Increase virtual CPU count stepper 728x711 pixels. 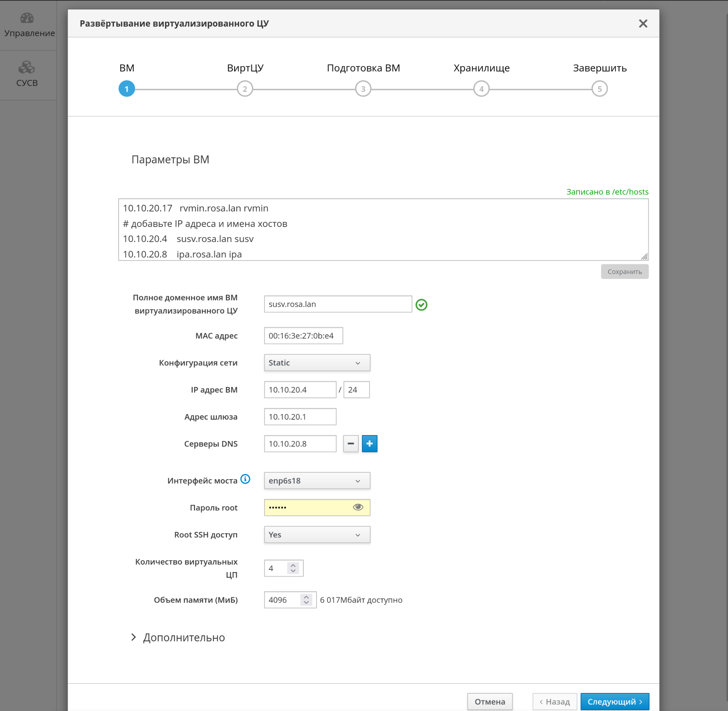(293, 565)
